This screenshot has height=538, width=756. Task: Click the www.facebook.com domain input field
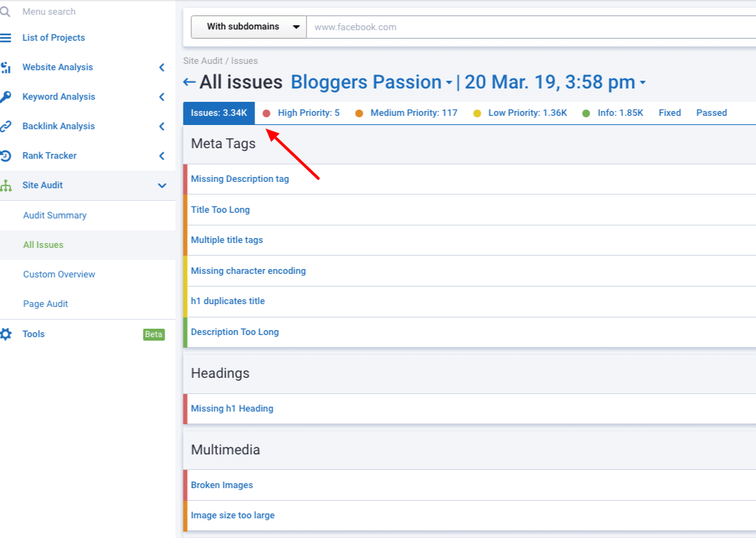coord(531,27)
